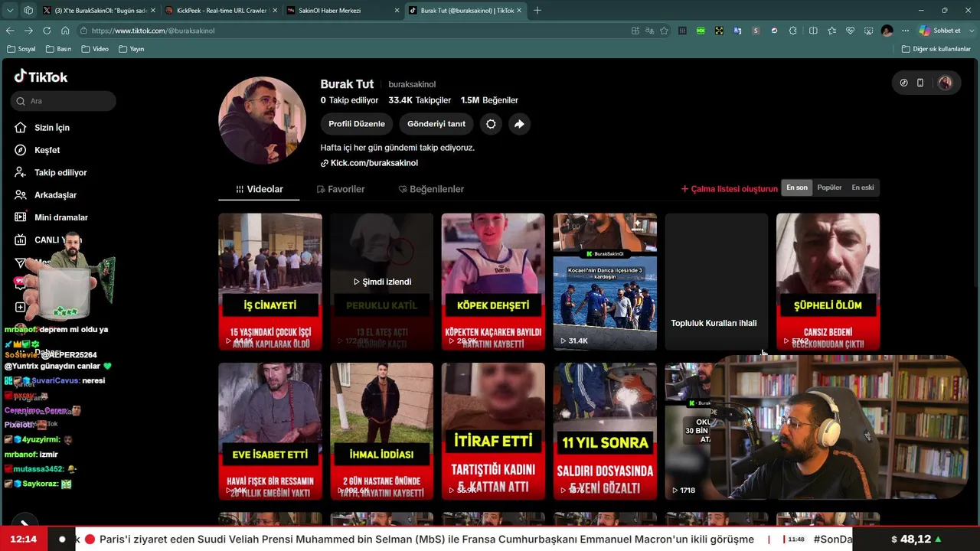Click the Ara search field
This screenshot has width=980, height=551.
64,101
